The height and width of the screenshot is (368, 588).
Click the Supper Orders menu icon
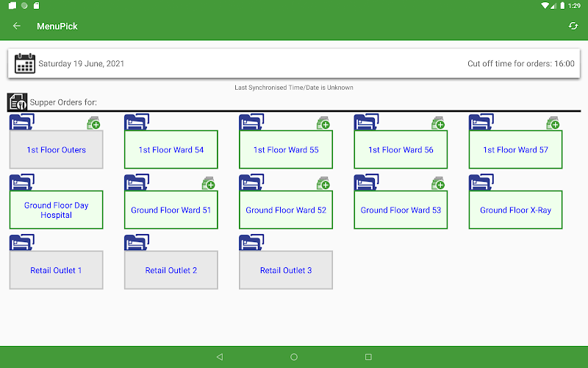click(x=17, y=102)
